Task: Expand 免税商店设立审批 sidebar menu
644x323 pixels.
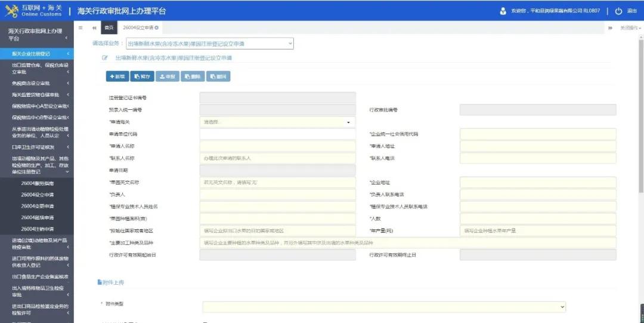Action: [x=36, y=83]
